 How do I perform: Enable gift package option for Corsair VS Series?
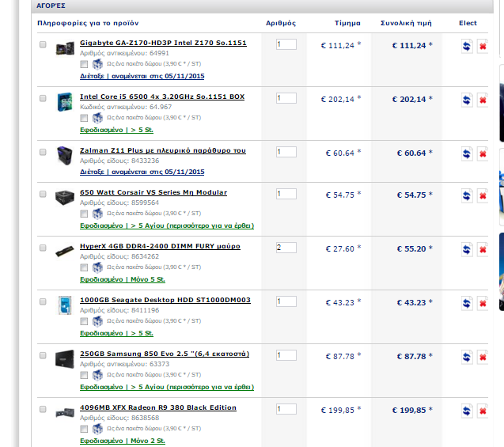(84, 214)
